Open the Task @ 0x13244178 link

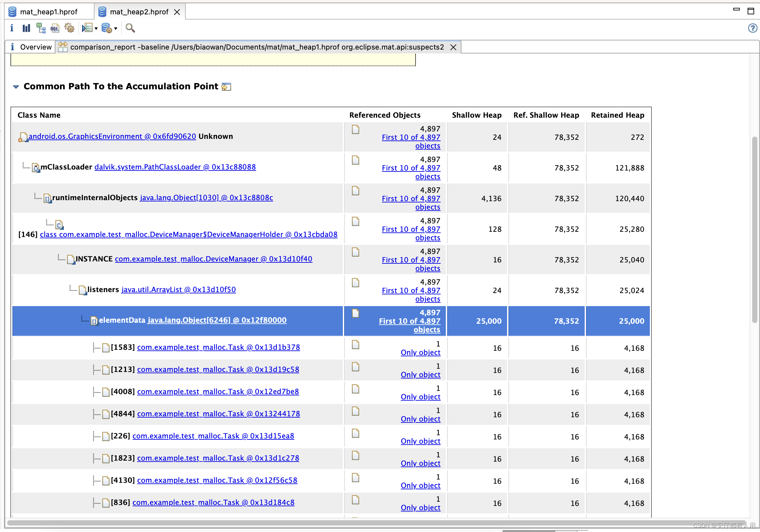(218, 414)
